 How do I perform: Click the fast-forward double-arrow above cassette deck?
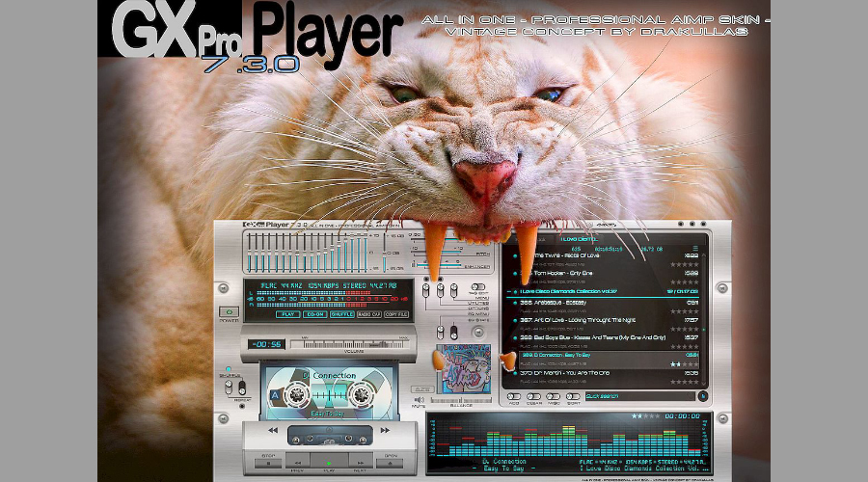(385, 430)
